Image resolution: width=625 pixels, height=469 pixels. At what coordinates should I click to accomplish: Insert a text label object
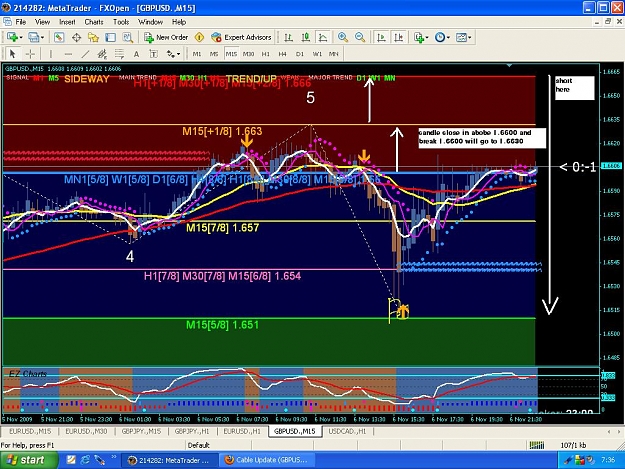[x=153, y=54]
